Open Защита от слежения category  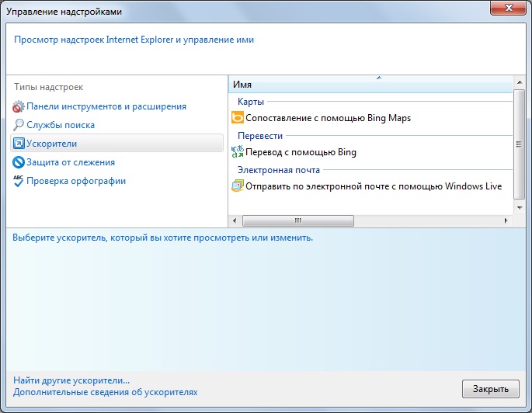coord(71,162)
